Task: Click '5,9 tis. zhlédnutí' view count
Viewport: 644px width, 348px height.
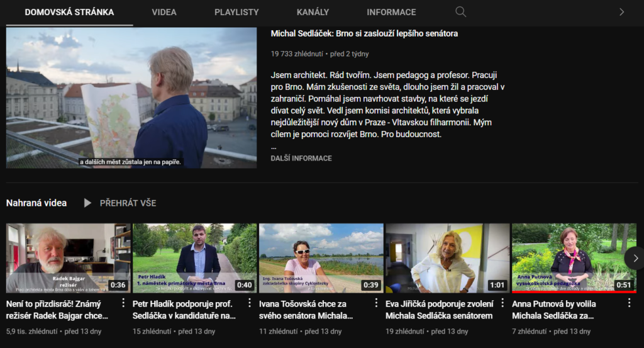Action: coord(31,331)
